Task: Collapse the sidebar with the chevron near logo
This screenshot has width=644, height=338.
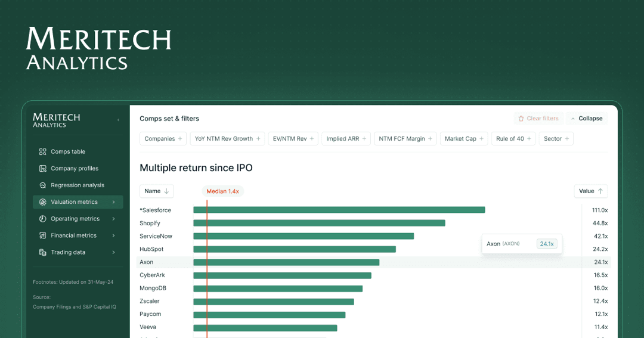Action: (x=118, y=120)
